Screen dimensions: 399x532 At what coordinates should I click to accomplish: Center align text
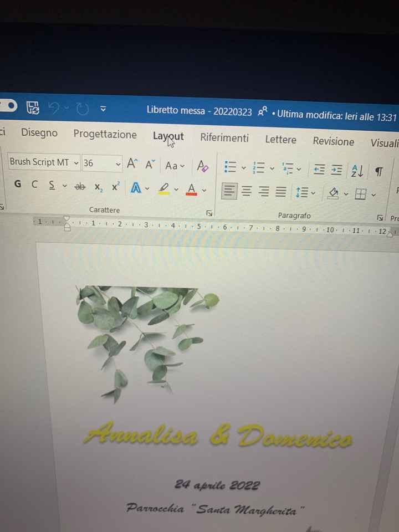pos(247,191)
